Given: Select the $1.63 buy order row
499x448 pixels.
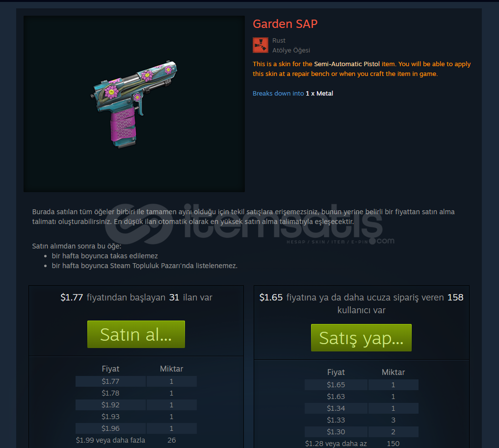Looking at the screenshot, I should [x=361, y=397].
